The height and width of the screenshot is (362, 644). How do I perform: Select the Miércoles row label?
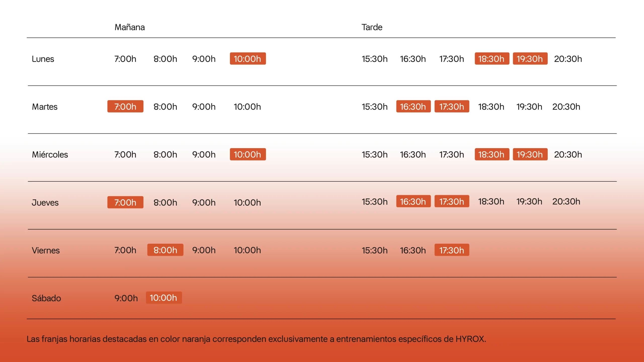[x=50, y=154]
